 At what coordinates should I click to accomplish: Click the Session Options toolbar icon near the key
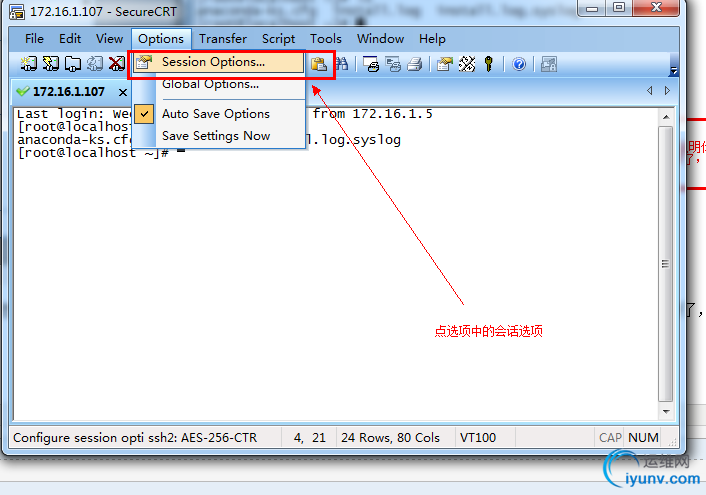click(445, 64)
